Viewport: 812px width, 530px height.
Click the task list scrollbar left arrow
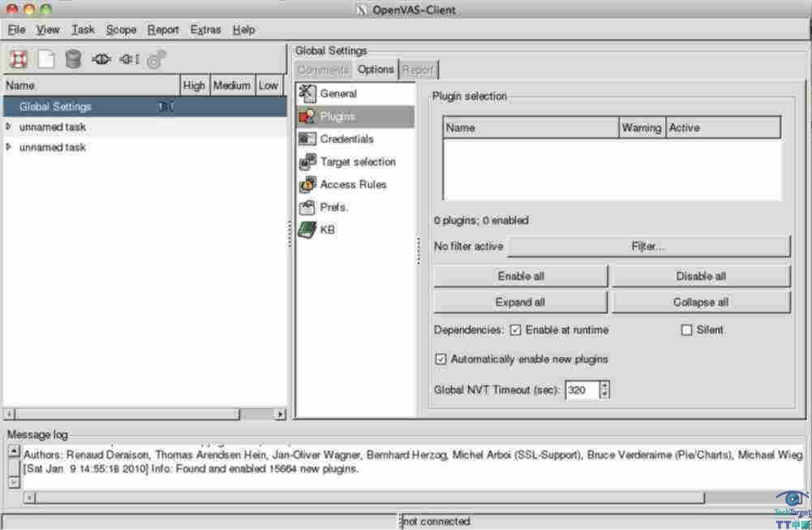pyautogui.click(x=9, y=414)
